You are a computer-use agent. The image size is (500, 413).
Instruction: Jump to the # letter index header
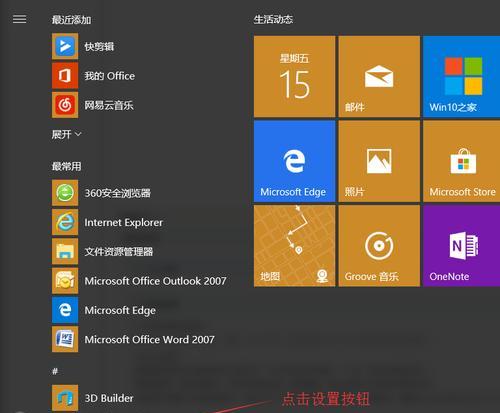click(55, 371)
